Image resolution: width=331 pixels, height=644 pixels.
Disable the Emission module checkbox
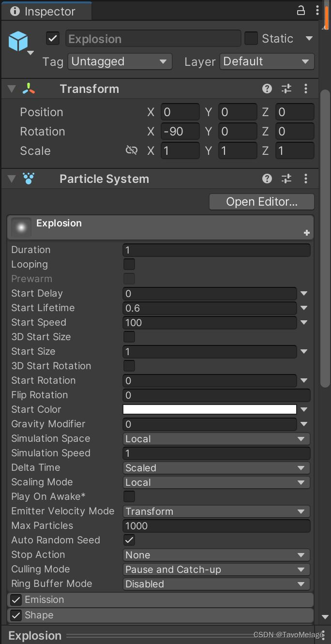click(16, 600)
